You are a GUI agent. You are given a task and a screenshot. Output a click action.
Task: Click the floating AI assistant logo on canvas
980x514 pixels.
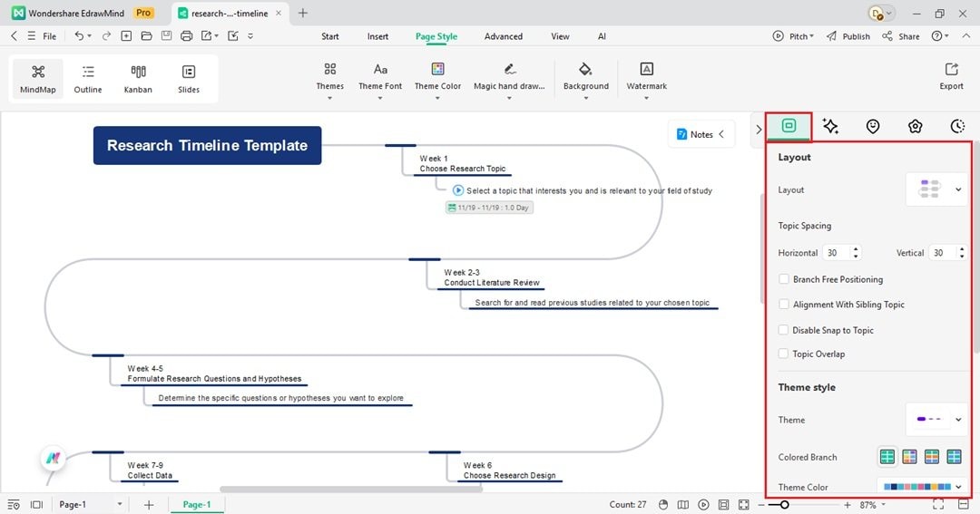click(x=54, y=459)
